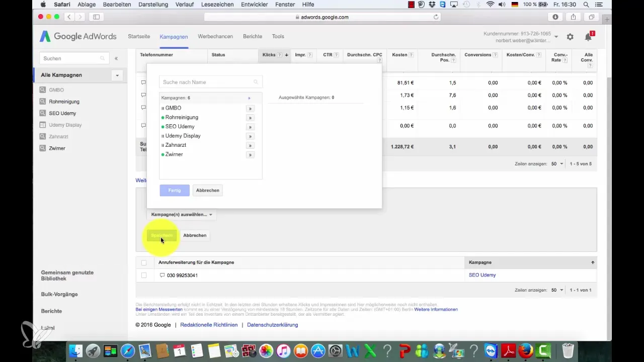The width and height of the screenshot is (644, 362).
Task: Click the help icon beside CTR column
Action: 336,55
